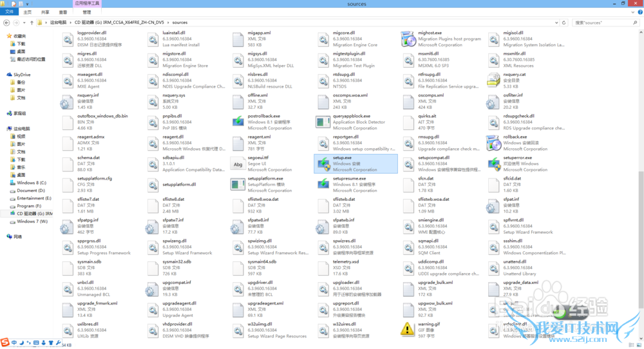Select the warning.gif icon

coord(408,330)
